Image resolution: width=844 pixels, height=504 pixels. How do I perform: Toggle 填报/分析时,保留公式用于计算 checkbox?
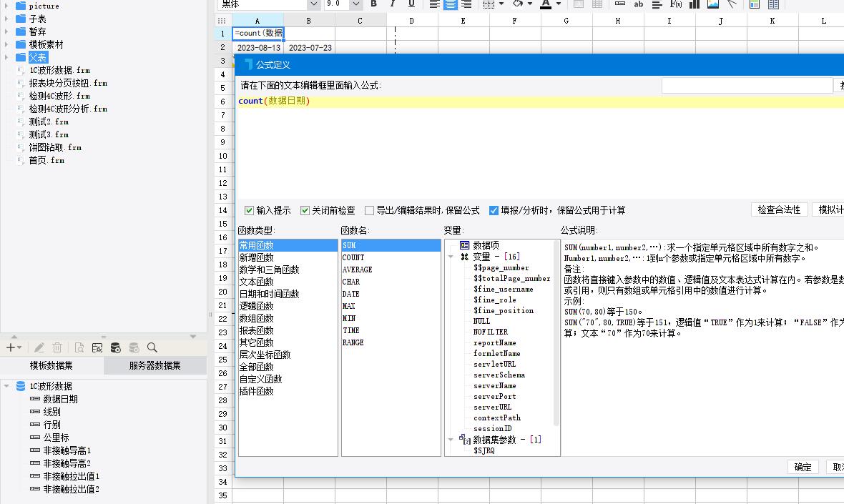pyautogui.click(x=494, y=210)
